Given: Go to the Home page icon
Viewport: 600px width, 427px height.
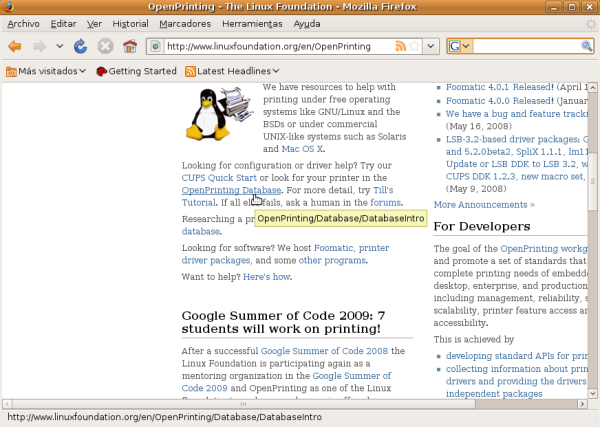Looking at the screenshot, I should [x=129, y=46].
